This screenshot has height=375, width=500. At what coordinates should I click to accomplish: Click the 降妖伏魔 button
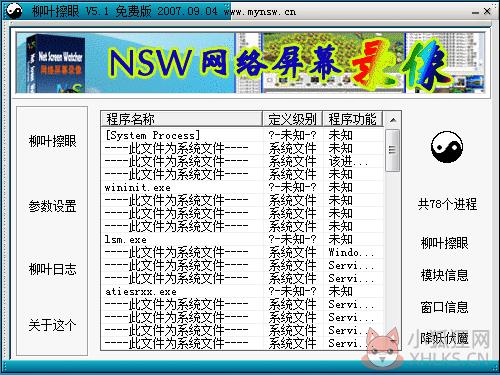(x=444, y=338)
